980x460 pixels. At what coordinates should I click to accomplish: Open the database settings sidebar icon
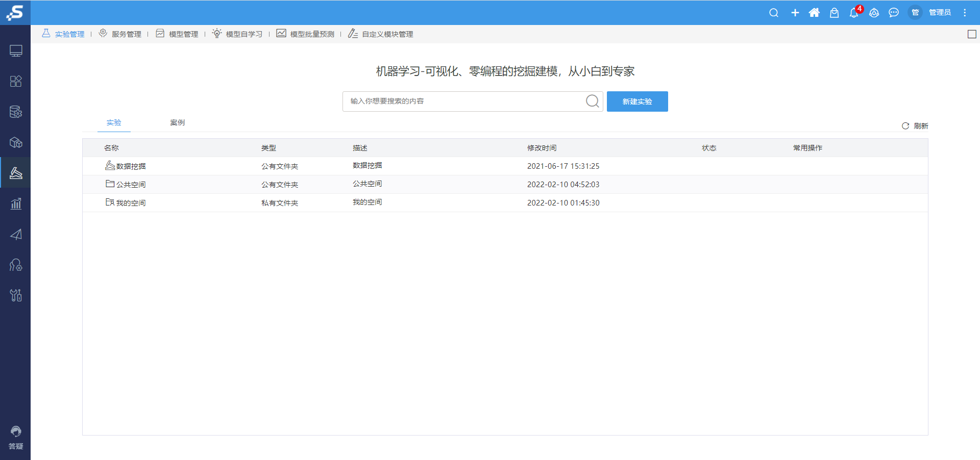pyautogui.click(x=16, y=112)
